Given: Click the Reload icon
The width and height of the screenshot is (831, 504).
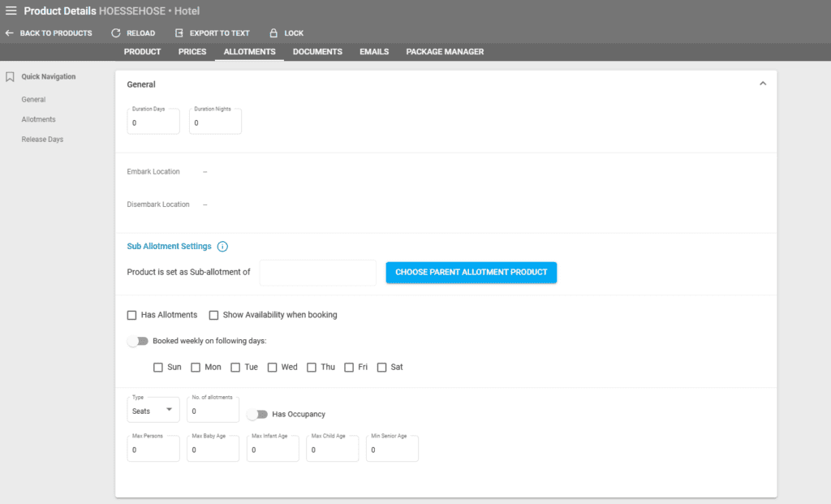Looking at the screenshot, I should pos(116,33).
